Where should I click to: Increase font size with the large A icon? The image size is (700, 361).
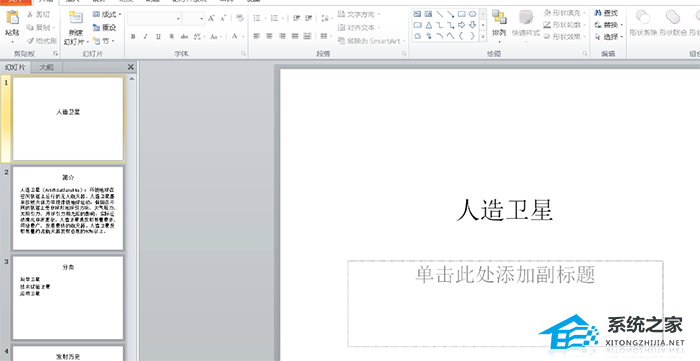pyautogui.click(x=211, y=18)
